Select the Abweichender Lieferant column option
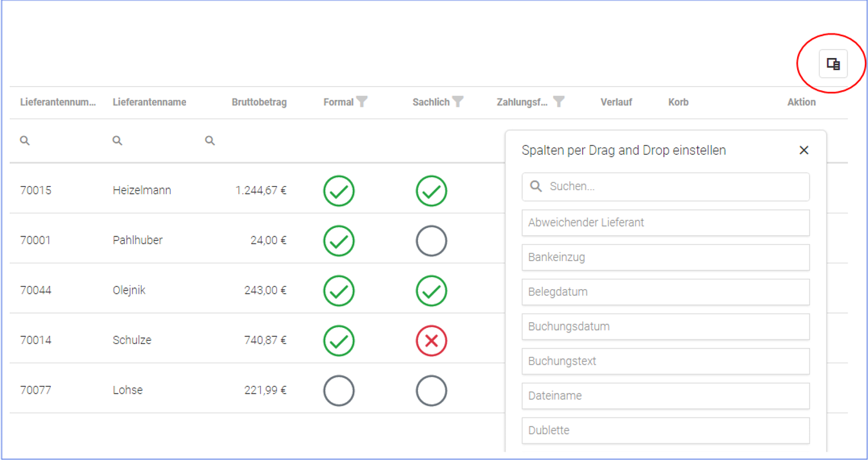This screenshot has height=460, width=868. [x=665, y=223]
